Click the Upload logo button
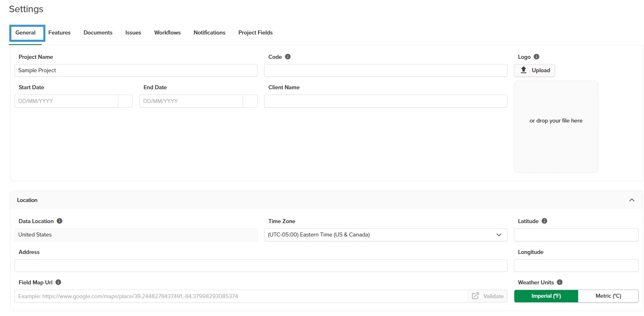 click(x=534, y=70)
